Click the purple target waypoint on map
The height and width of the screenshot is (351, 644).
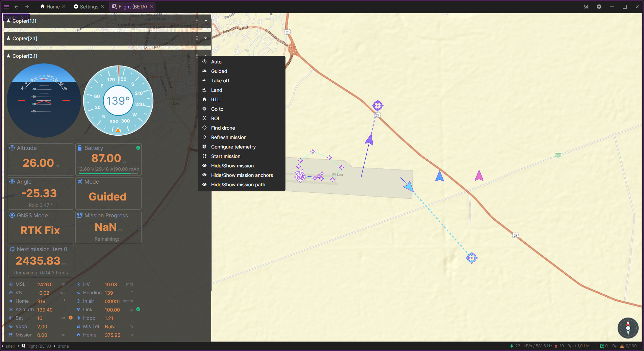[x=377, y=106]
